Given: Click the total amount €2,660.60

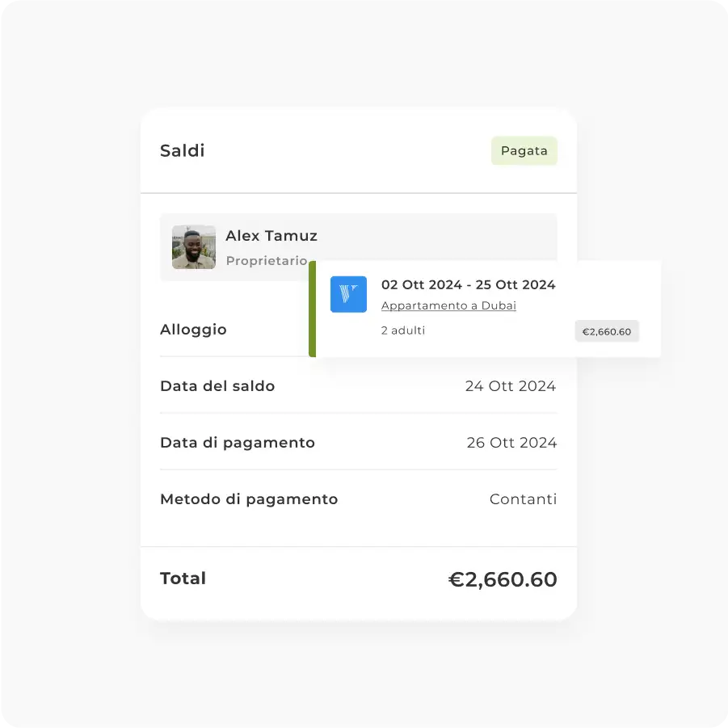Looking at the screenshot, I should 503,579.
